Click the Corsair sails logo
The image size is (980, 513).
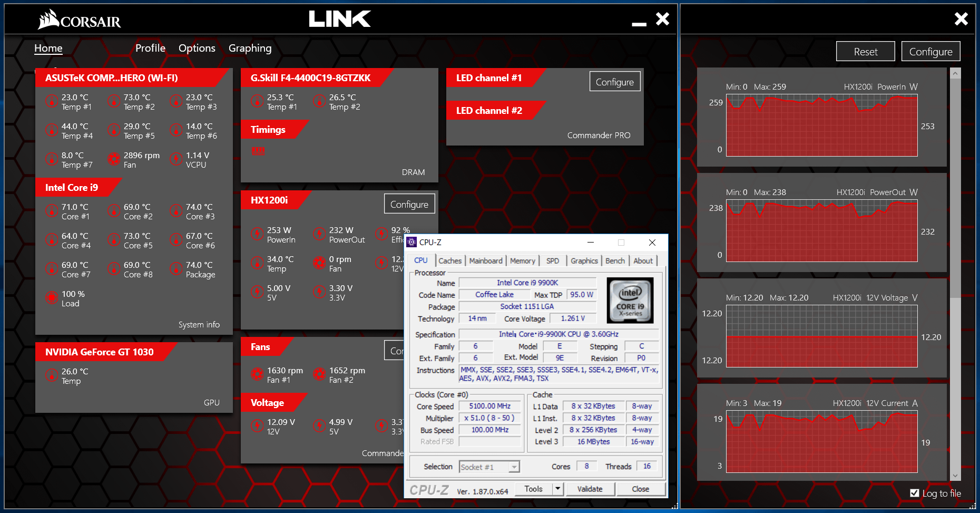point(48,20)
